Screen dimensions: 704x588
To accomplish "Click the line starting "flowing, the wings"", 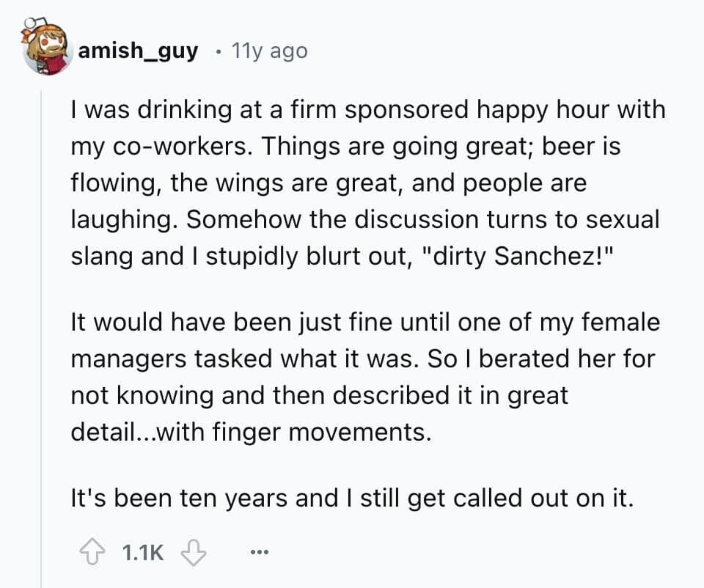I will (x=329, y=182).
